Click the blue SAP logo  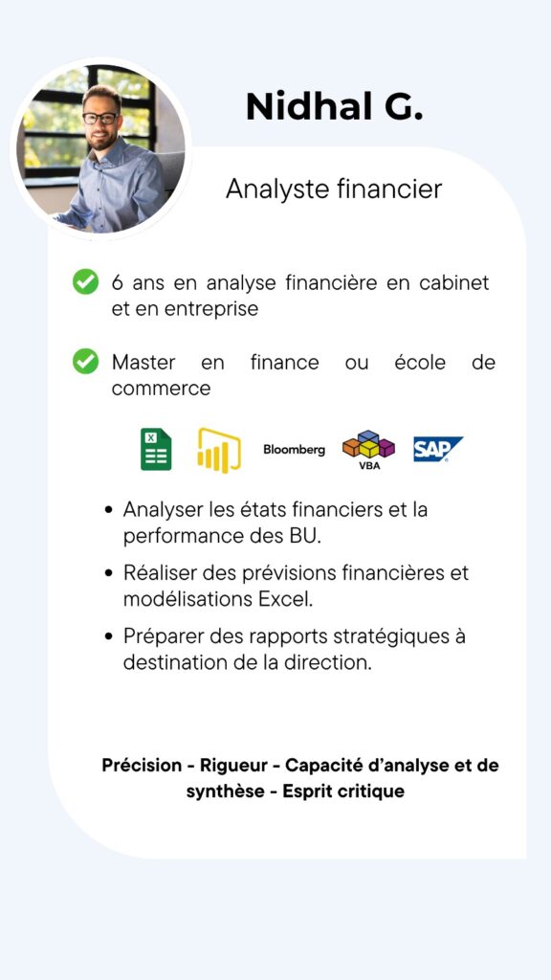pos(438,450)
